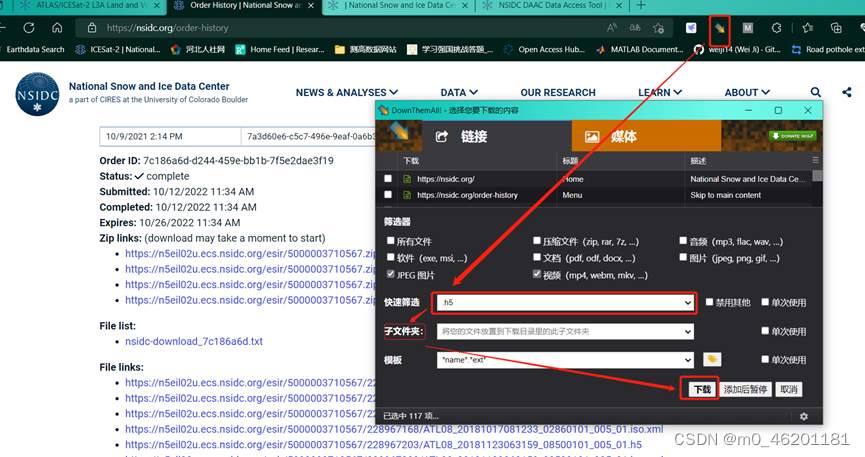The image size is (865, 457).
Task: Click the blue bird extension icon
Action: coord(691,28)
